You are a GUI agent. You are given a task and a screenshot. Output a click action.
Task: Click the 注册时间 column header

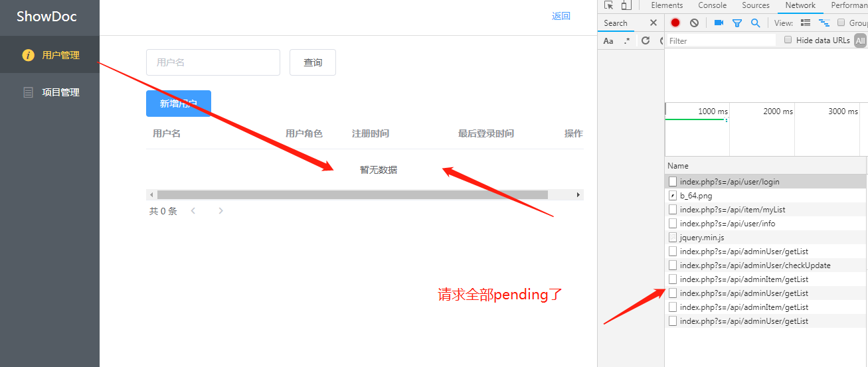click(371, 133)
